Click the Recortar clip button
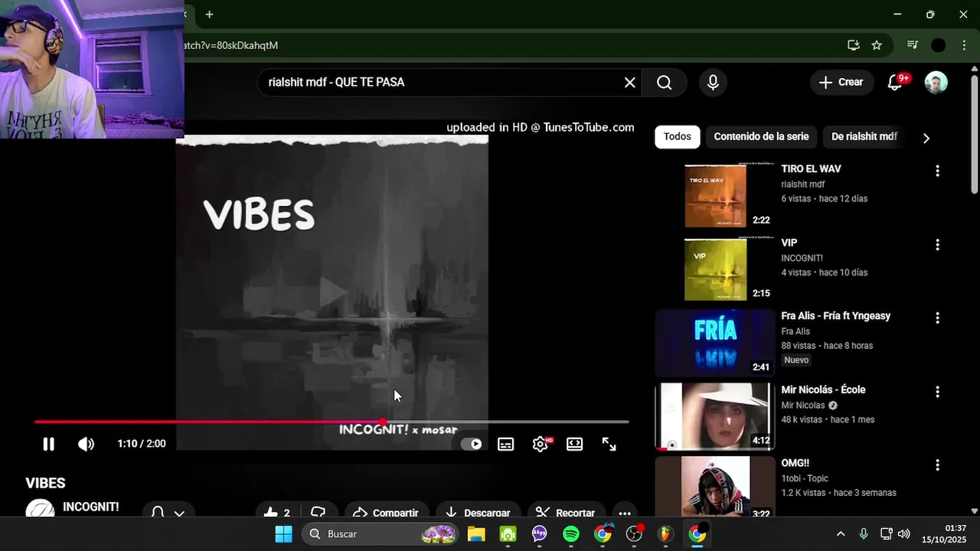 [x=566, y=513]
